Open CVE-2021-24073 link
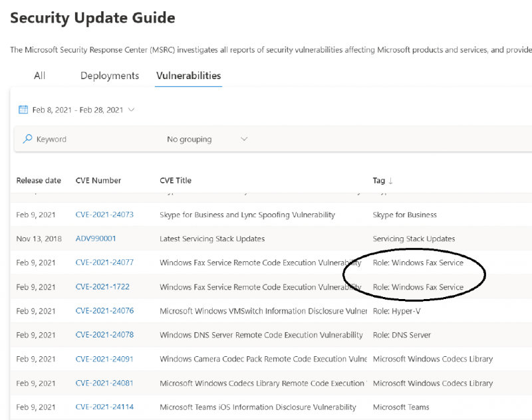532x420 pixels. [x=104, y=215]
